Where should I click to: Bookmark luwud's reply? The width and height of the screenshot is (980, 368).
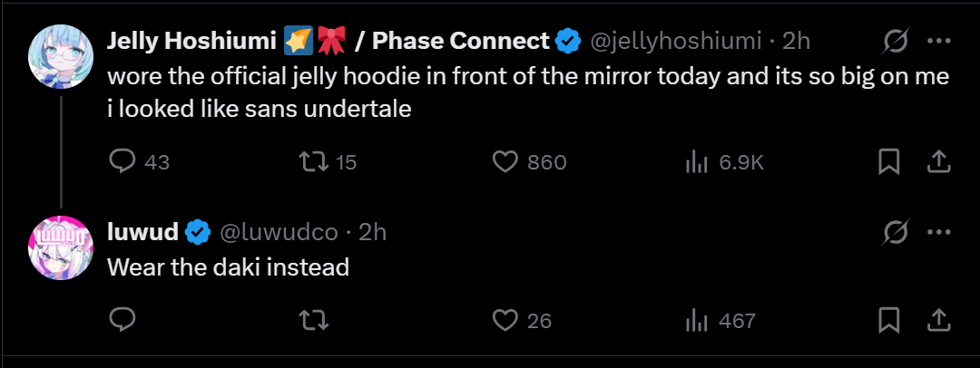[889, 319]
